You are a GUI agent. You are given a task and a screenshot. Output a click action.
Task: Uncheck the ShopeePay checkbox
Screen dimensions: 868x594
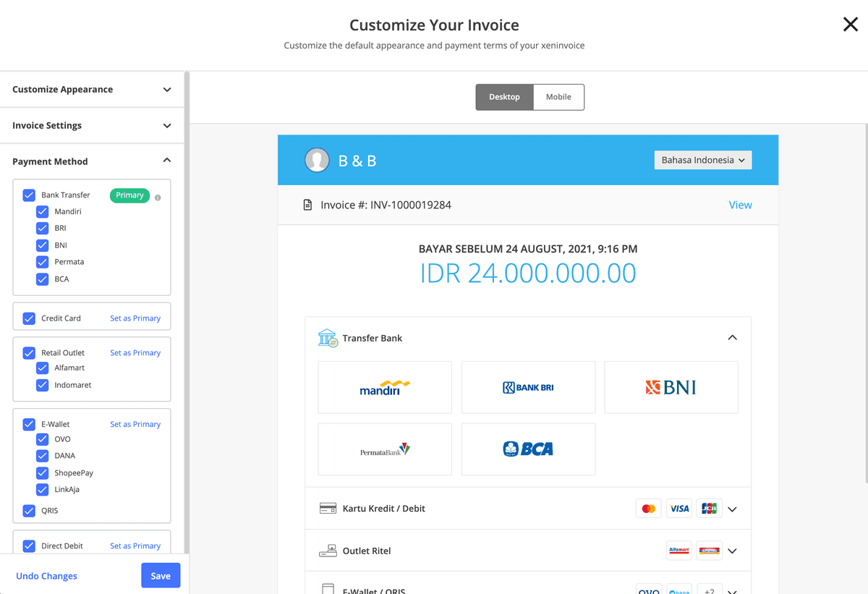43,473
